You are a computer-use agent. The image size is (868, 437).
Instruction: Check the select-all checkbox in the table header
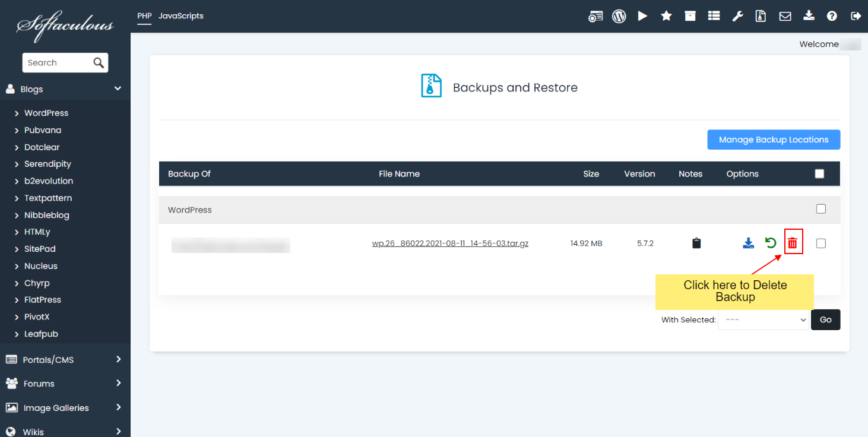[x=819, y=173]
